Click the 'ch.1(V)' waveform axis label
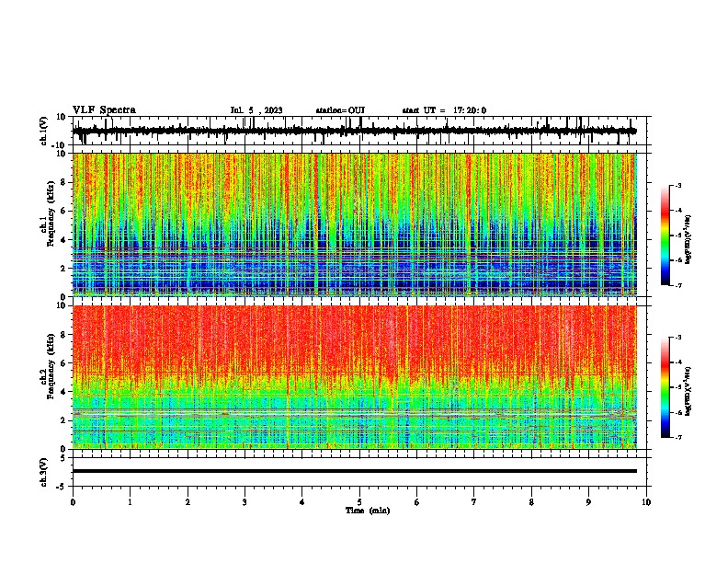The width and height of the screenshot is (728, 563). pos(43,131)
